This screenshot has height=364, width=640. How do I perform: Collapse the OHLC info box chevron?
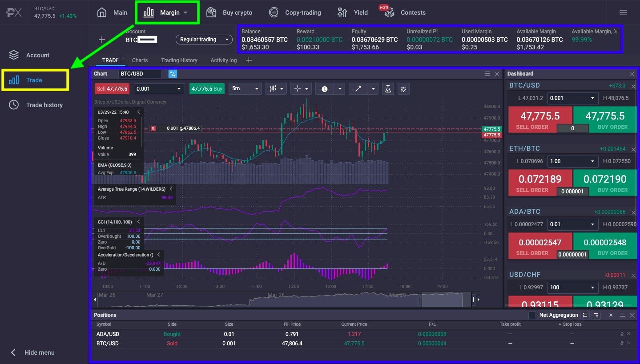(139, 112)
